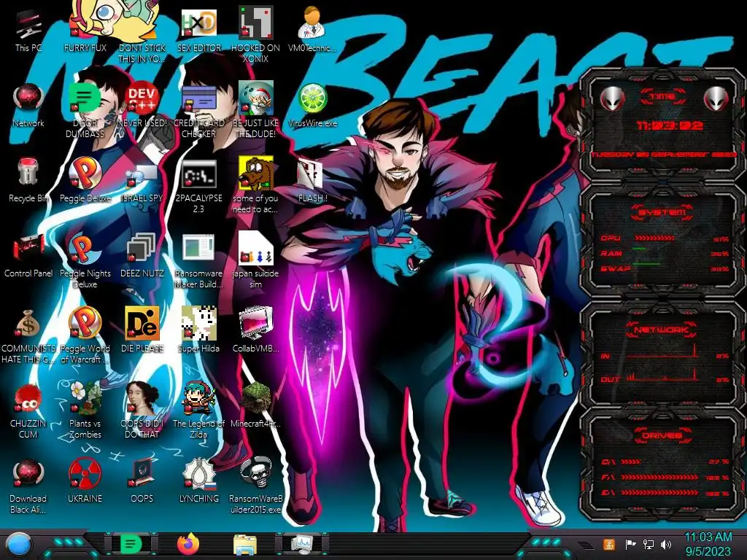Select the OOPS DID I DO THAT portrait icon
The image size is (747, 560).
(x=142, y=411)
